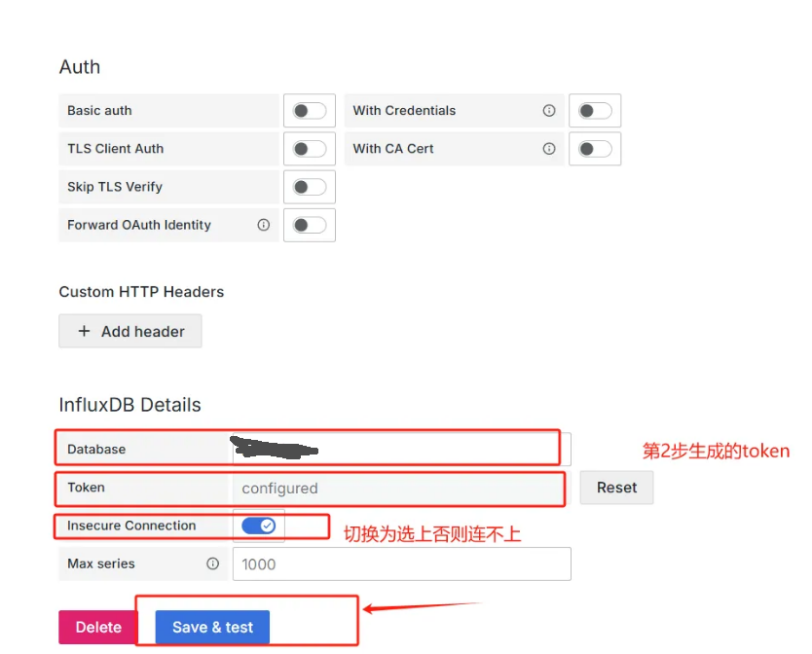Show info for With CA Cert

(x=549, y=149)
